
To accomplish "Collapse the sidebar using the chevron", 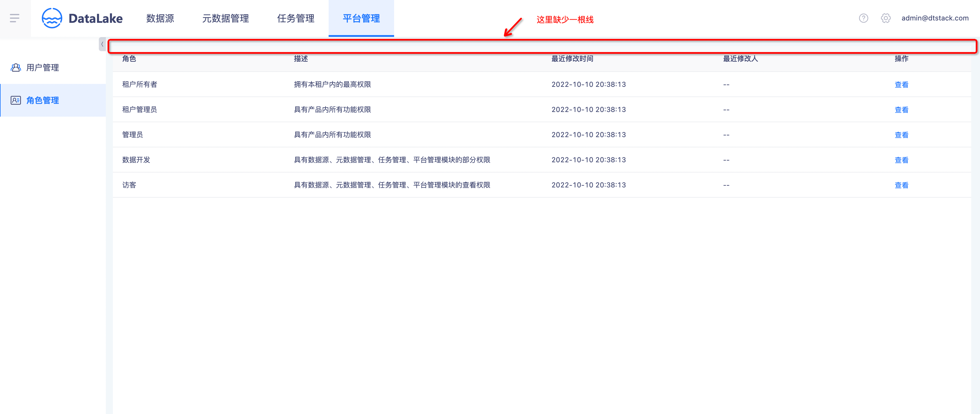I will [102, 44].
